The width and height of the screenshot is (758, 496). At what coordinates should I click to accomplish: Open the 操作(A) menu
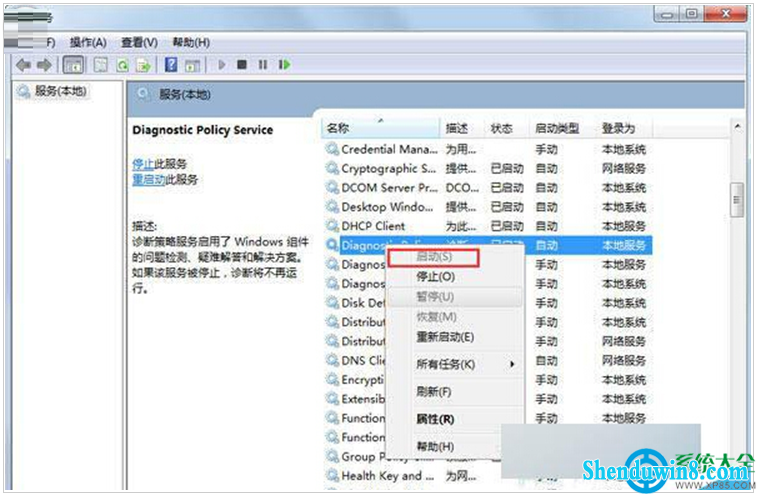(x=88, y=43)
